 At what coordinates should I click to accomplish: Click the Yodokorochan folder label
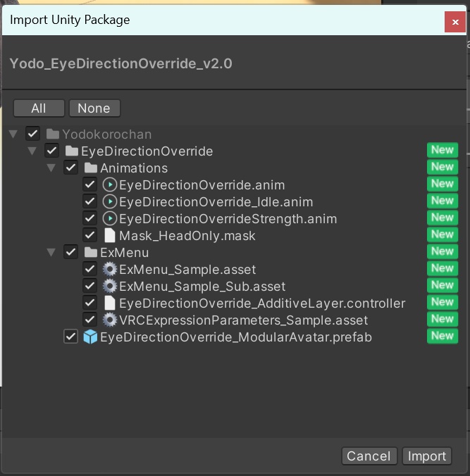point(107,134)
